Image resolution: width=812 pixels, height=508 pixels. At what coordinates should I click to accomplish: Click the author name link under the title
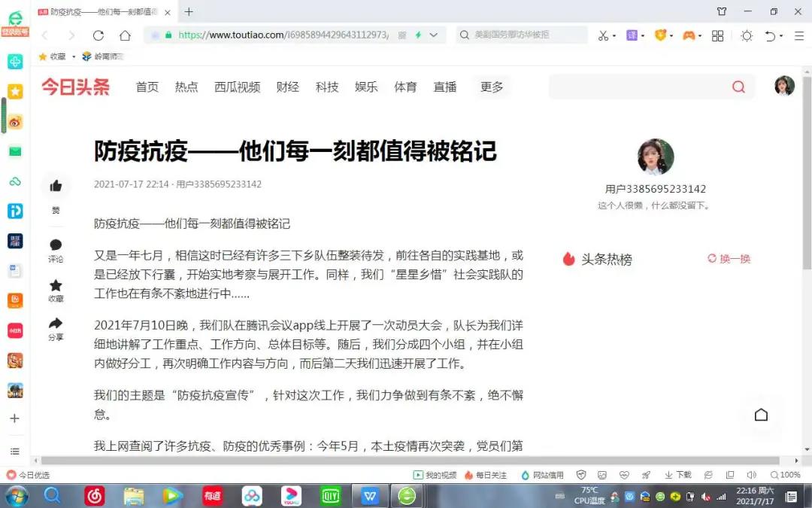coord(218,184)
